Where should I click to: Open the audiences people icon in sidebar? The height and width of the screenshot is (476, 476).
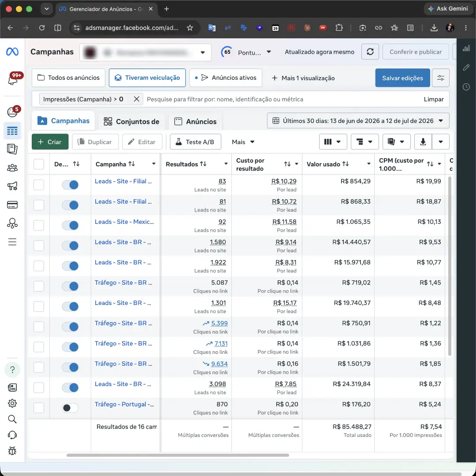tap(12, 167)
